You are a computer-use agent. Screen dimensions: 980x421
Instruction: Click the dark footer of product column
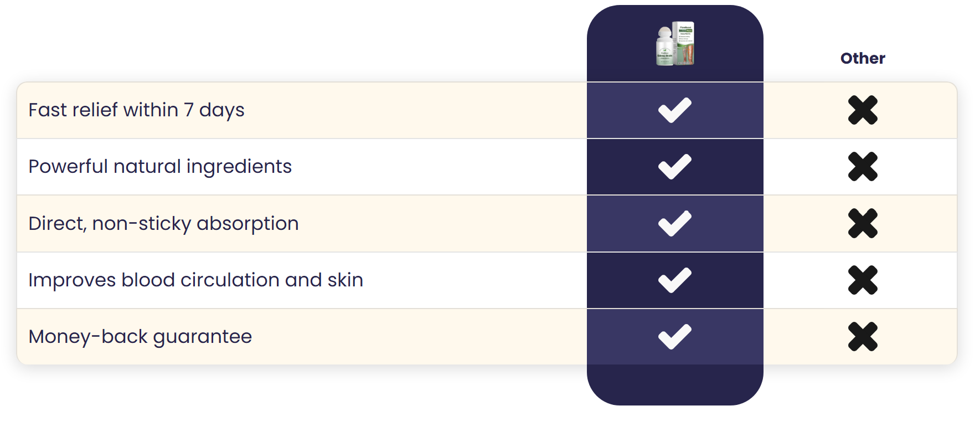coord(675,384)
